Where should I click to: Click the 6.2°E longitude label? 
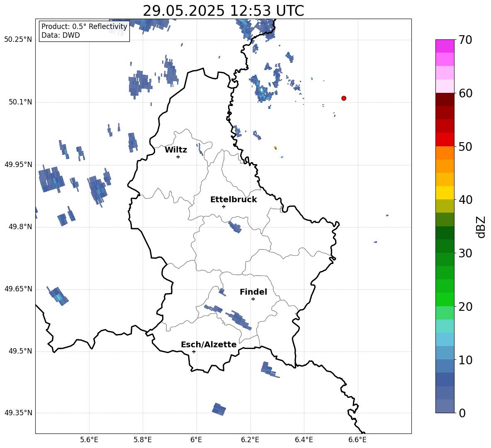coord(250,440)
